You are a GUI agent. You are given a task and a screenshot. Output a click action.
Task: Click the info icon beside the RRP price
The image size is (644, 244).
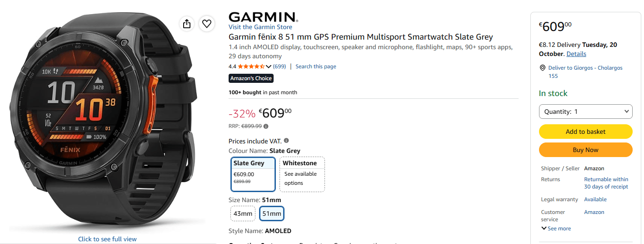266,127
